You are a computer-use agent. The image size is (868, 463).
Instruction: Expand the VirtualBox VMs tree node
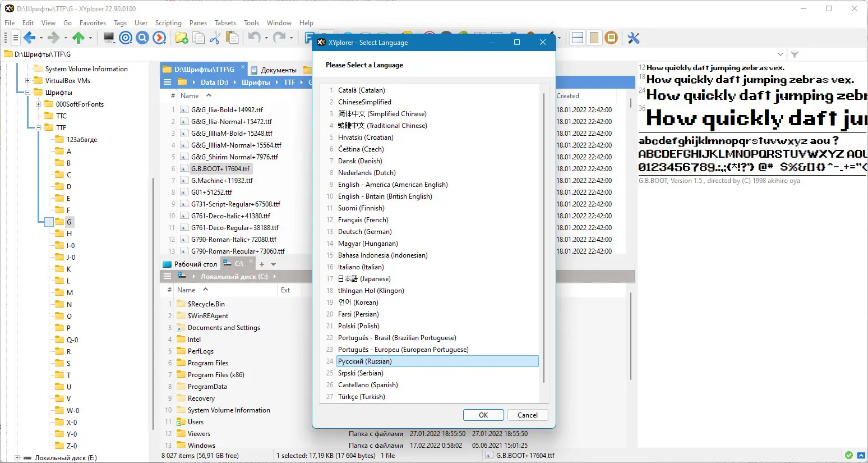[x=27, y=81]
